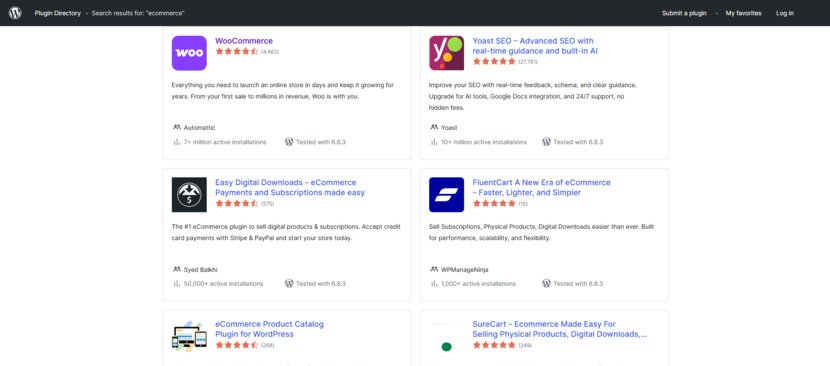Screen dimensions: 830x366
Task: Click the author icon beside WPManageNinja
Action: [x=434, y=269]
